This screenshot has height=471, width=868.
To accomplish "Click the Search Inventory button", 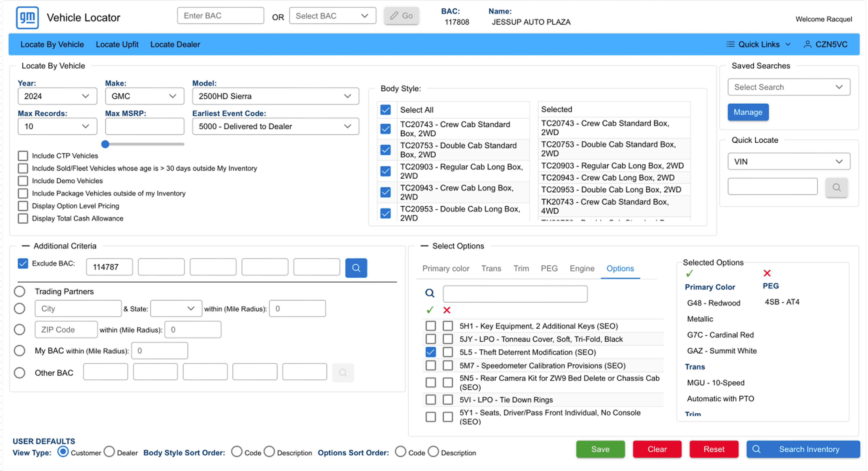I will [803, 449].
